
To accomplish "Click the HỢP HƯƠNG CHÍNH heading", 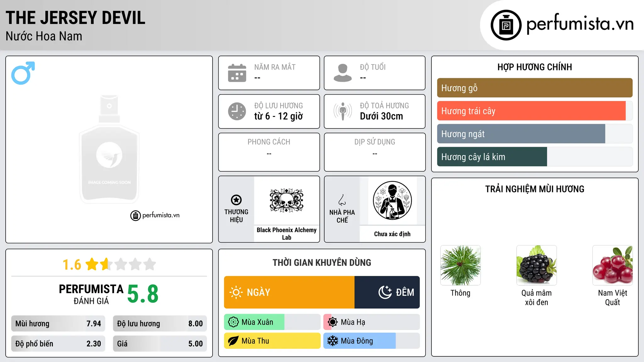I will pos(535,67).
